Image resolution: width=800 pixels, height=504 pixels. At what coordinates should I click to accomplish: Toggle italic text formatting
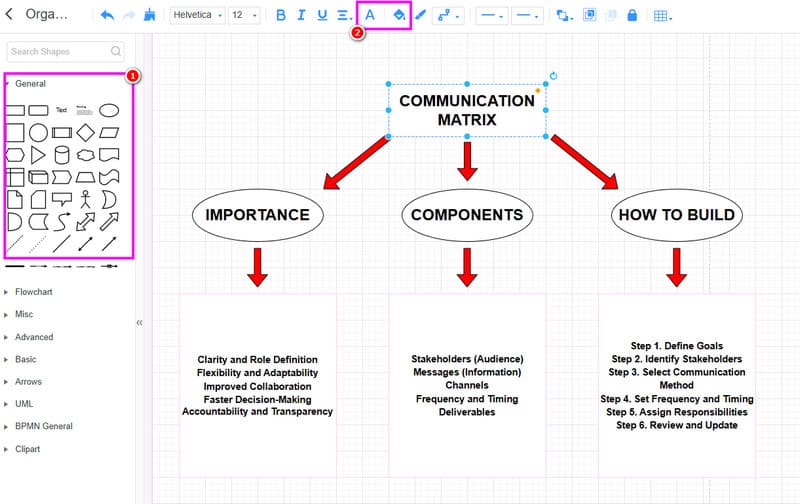pyautogui.click(x=301, y=15)
